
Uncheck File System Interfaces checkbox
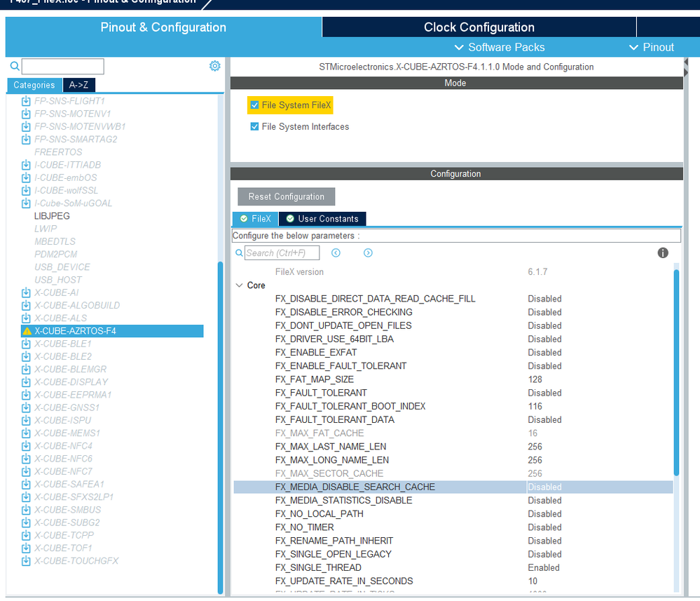pyautogui.click(x=254, y=126)
